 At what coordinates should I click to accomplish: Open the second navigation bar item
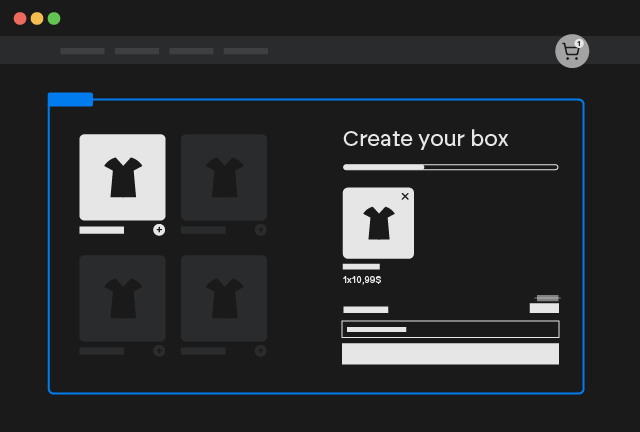pos(137,51)
